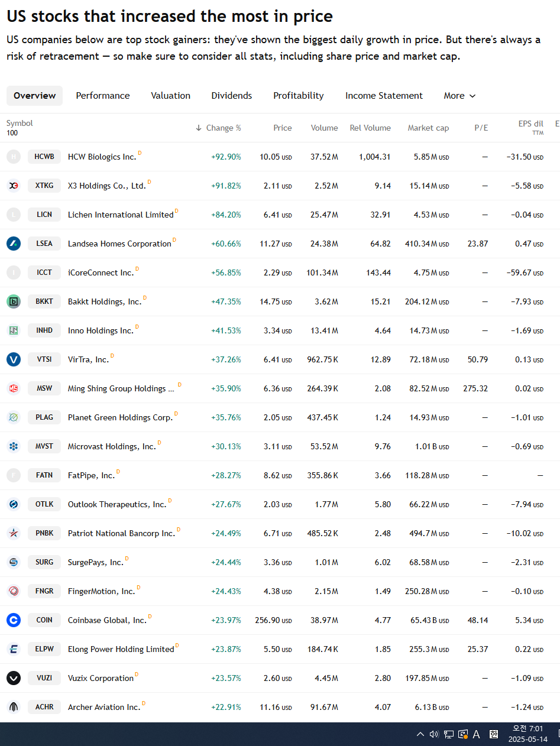Viewport: 560px width, 746px height.
Task: Click the ACHR ticker badge
Action: tap(44, 707)
